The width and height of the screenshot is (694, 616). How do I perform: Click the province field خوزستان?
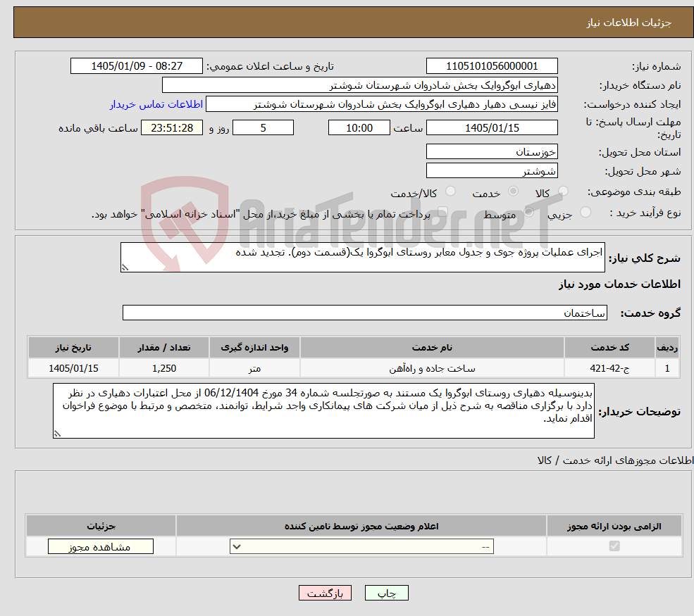click(x=492, y=151)
